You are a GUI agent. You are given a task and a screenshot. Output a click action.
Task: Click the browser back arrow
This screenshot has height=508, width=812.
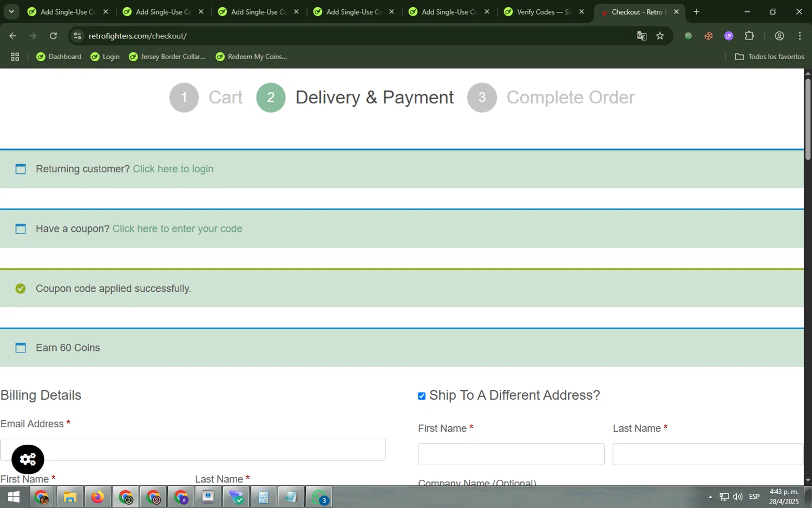tap(12, 36)
